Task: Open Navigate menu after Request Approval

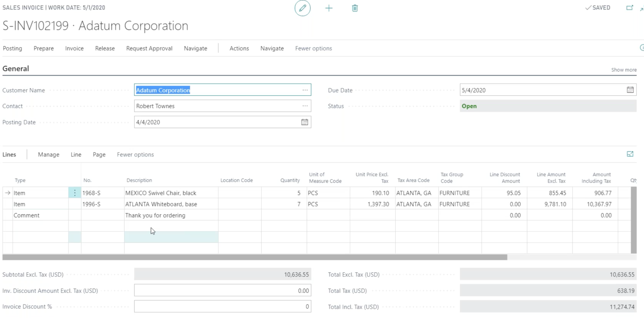Action: (x=196, y=48)
